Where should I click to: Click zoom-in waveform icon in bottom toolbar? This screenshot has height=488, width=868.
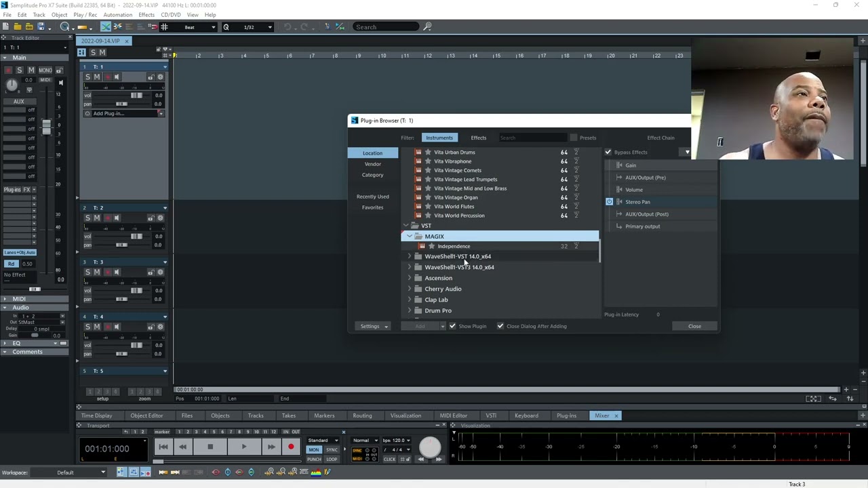click(269, 472)
